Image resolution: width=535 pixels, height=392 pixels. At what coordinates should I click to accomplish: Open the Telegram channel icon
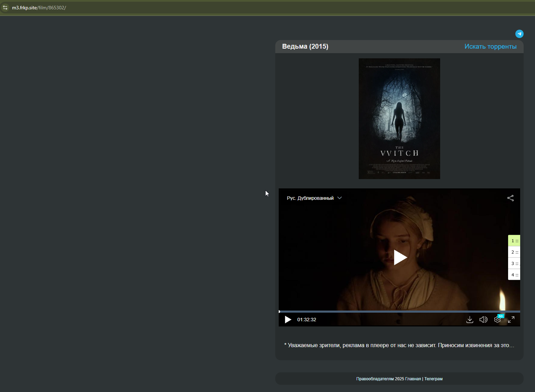click(519, 34)
